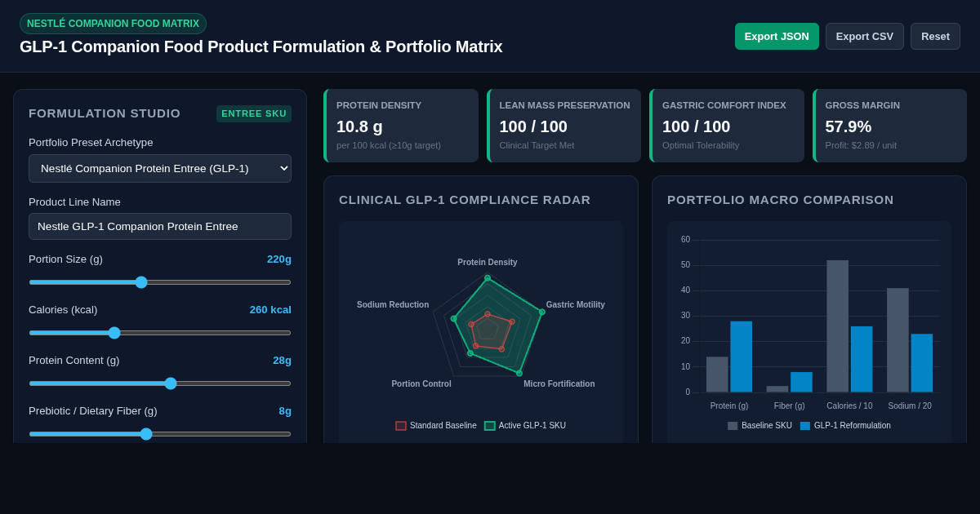
Task: Adjust the Portion Size slider
Action: pyautogui.click(x=160, y=282)
